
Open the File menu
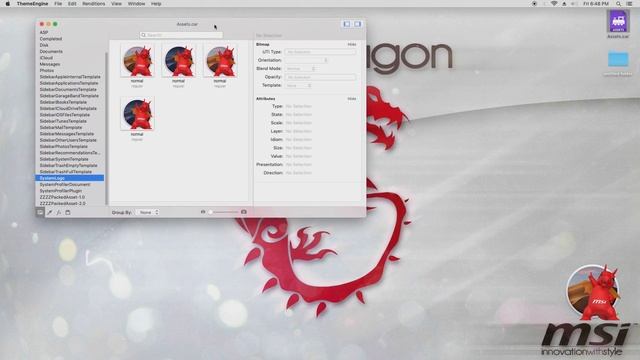point(58,4)
